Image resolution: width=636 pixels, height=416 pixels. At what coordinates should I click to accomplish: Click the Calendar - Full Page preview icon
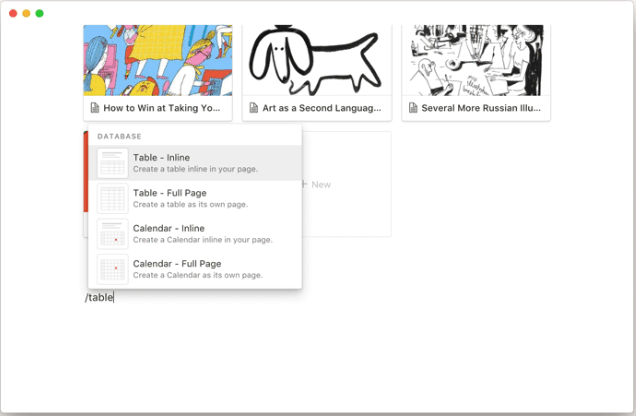(112, 269)
